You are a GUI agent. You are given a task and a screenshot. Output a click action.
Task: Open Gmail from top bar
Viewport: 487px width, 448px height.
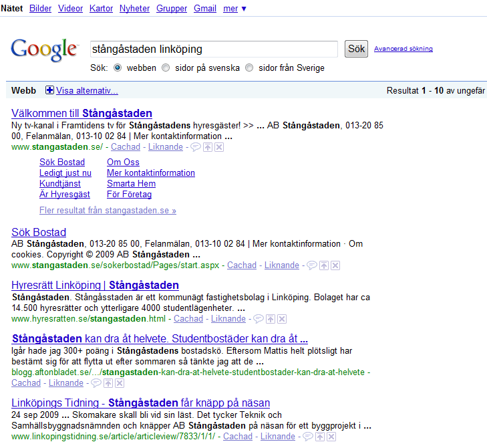tap(205, 9)
